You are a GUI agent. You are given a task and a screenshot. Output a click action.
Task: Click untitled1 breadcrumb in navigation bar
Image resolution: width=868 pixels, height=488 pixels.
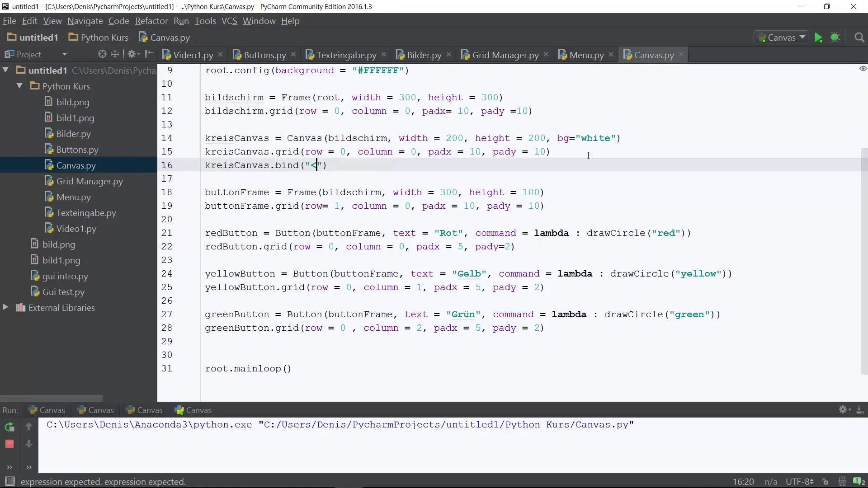33,38
